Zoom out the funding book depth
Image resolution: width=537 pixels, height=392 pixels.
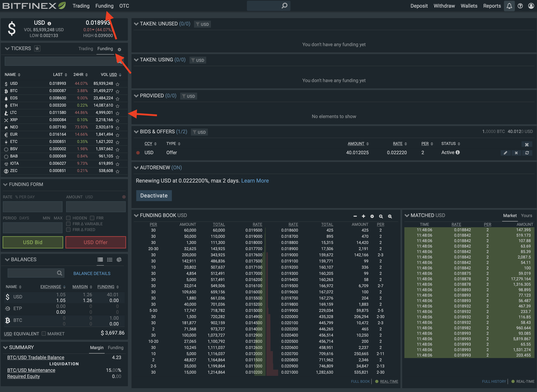[x=381, y=216]
